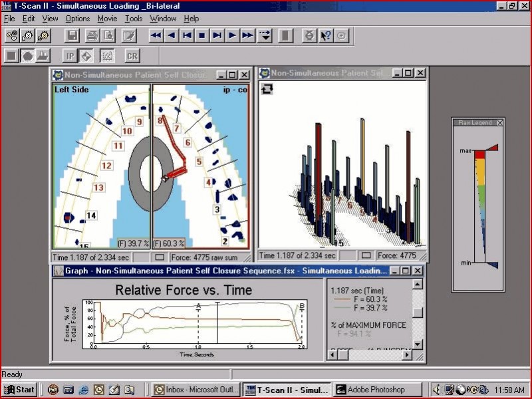Open print preview from the toolbar
This screenshot has height=399, width=532.
coord(108,35)
